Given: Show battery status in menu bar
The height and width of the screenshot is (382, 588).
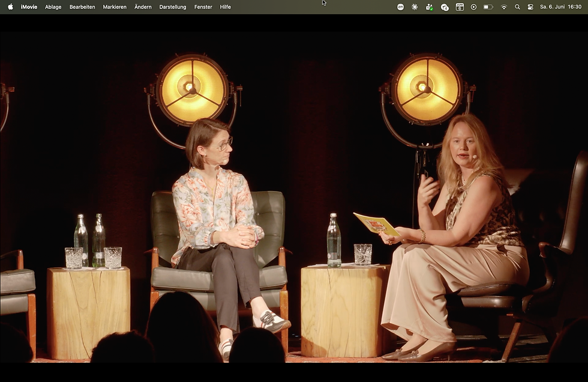Looking at the screenshot, I should (488, 7).
